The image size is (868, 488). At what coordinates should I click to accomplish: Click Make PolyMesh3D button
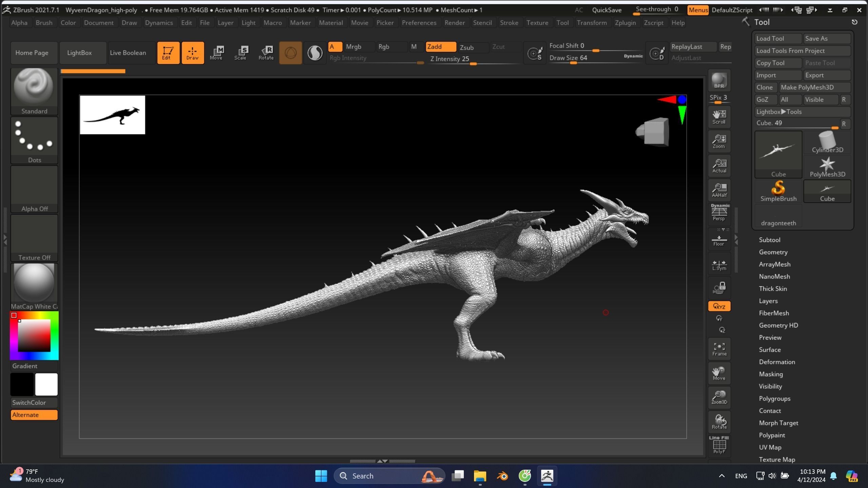(815, 87)
